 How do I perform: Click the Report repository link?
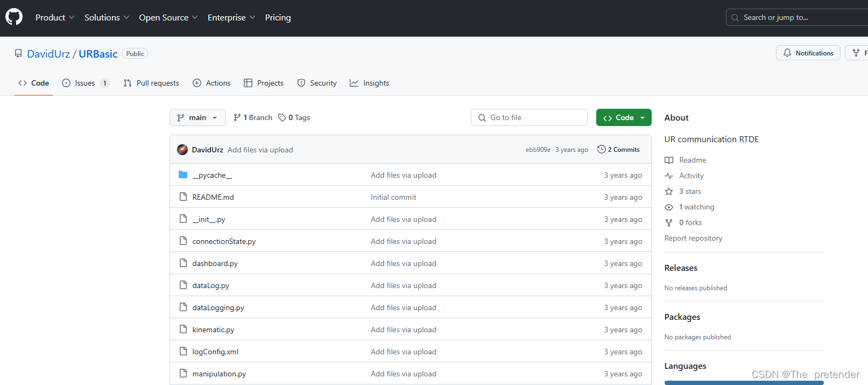(693, 238)
